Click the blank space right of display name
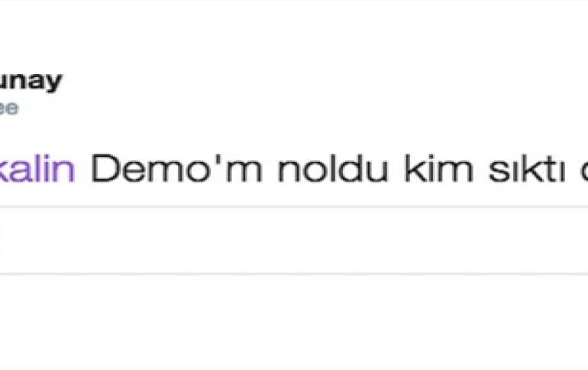This screenshot has width=588, height=370. coord(322,81)
